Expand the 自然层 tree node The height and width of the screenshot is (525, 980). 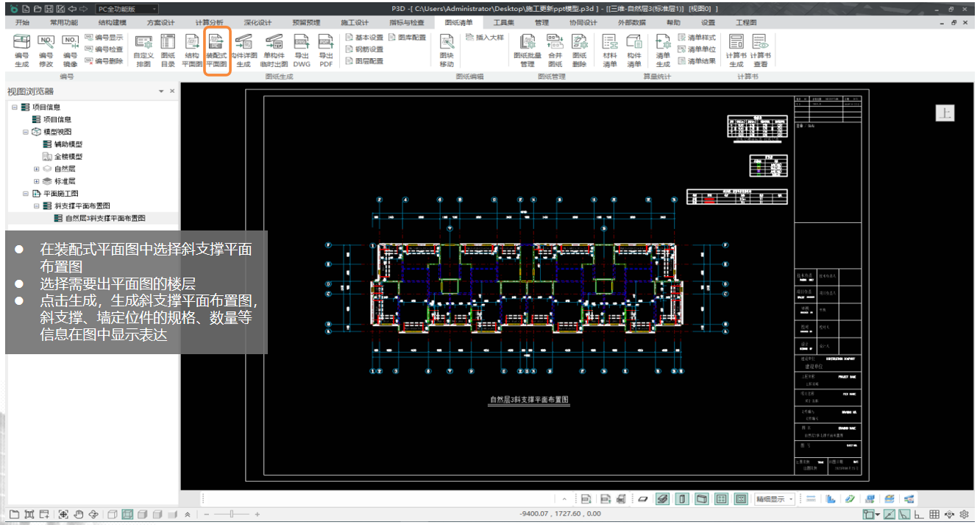(37, 169)
